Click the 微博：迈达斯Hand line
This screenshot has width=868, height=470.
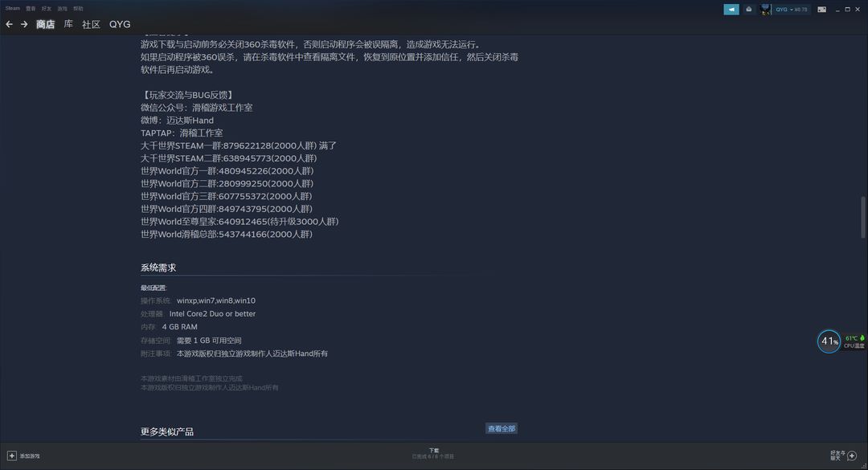(177, 121)
